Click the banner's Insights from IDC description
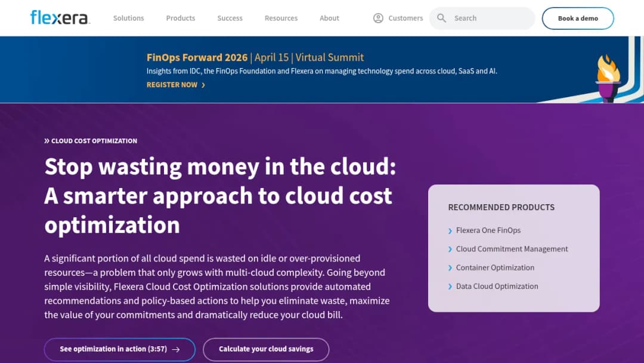 [x=321, y=71]
